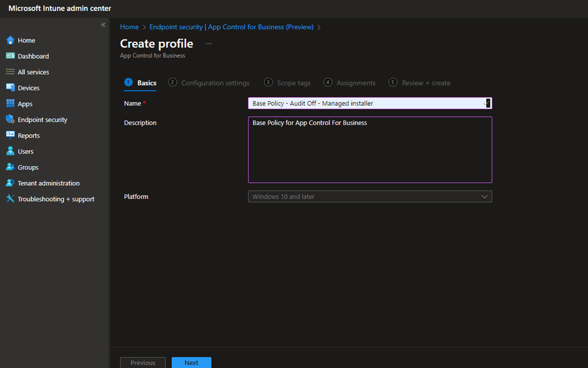Click the Endpoint security shield icon
Image resolution: width=588 pixels, height=368 pixels.
(10, 119)
